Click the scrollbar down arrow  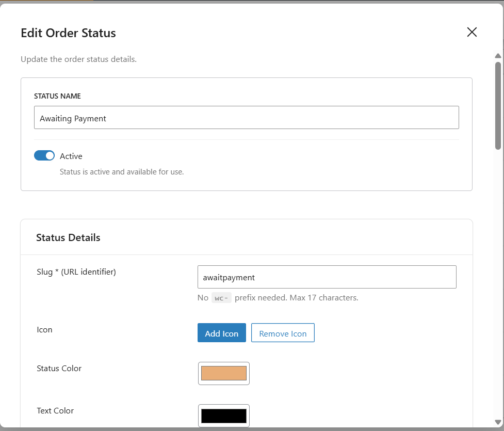click(498, 422)
